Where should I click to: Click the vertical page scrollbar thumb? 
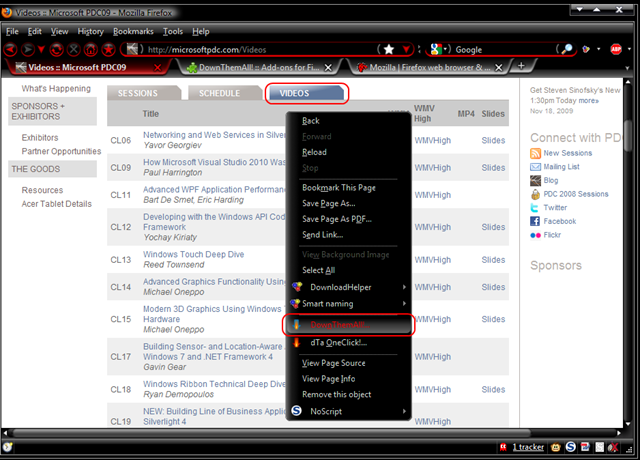coord(628,137)
